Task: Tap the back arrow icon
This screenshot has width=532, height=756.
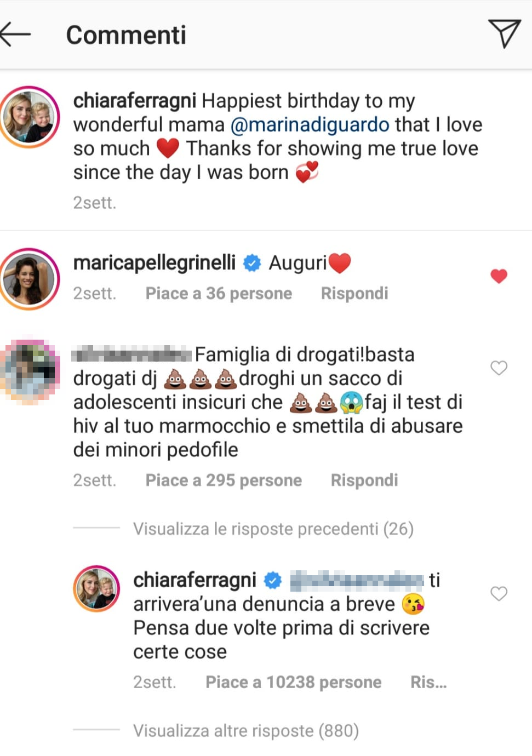Action: click(15, 34)
